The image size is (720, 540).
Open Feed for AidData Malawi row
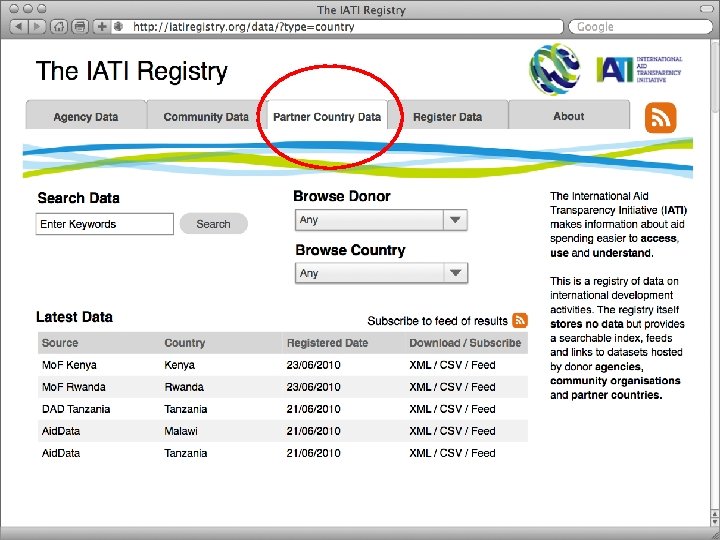point(483,431)
